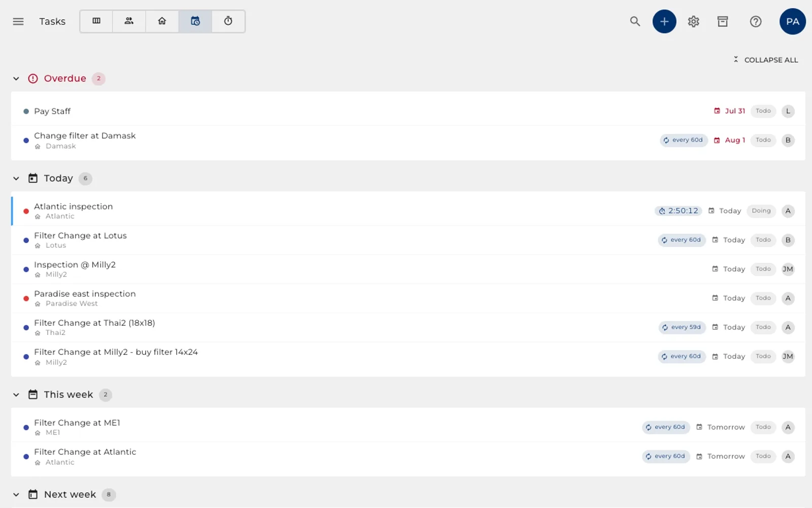Click Collapse All
Viewport: 812px width, 508px height.
[766, 60]
